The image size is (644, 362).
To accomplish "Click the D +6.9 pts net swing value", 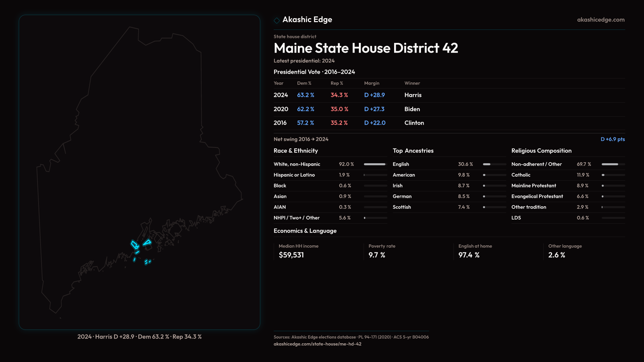I will tap(612, 139).
